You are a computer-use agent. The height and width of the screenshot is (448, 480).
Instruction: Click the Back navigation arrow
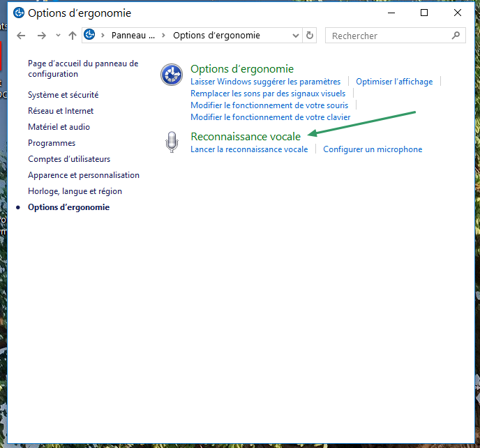21,36
